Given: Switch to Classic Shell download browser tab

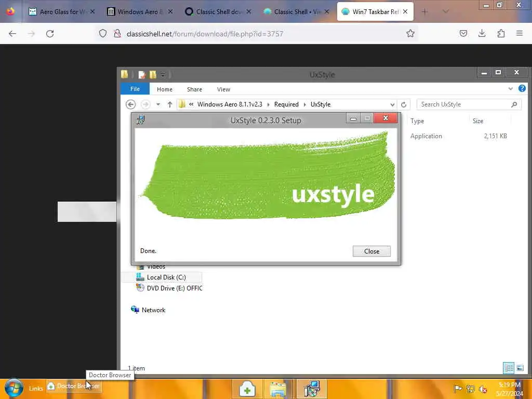Looking at the screenshot, I should [218, 11].
